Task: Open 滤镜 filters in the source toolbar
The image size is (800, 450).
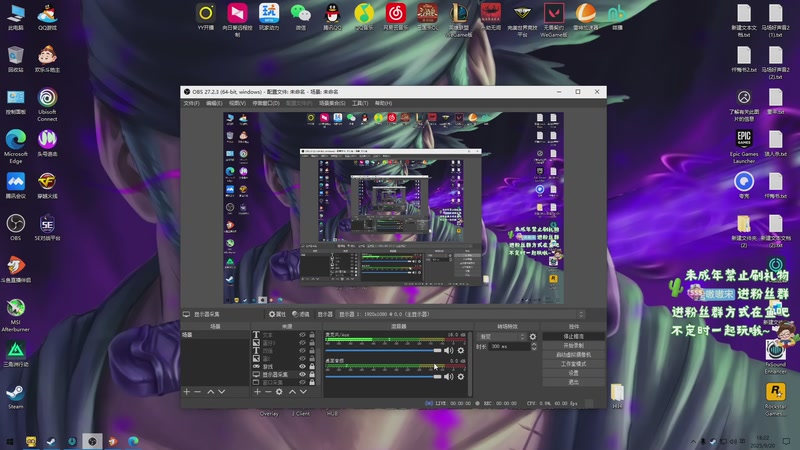Action: pyautogui.click(x=301, y=314)
